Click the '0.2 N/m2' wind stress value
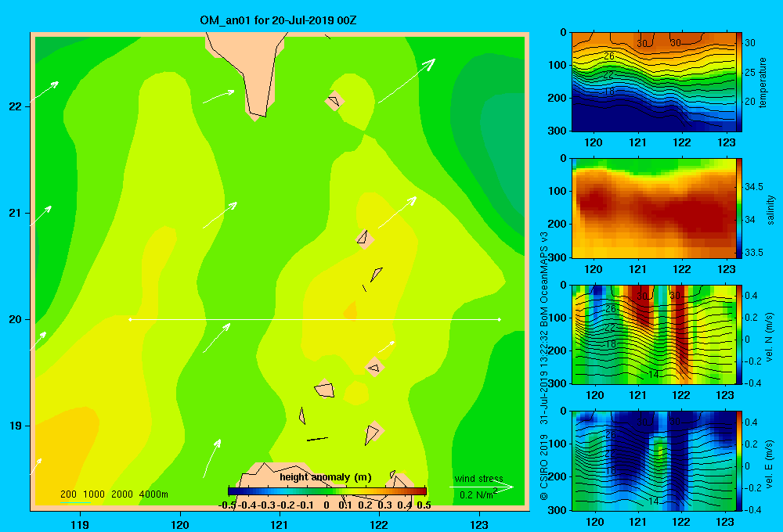 point(478,494)
